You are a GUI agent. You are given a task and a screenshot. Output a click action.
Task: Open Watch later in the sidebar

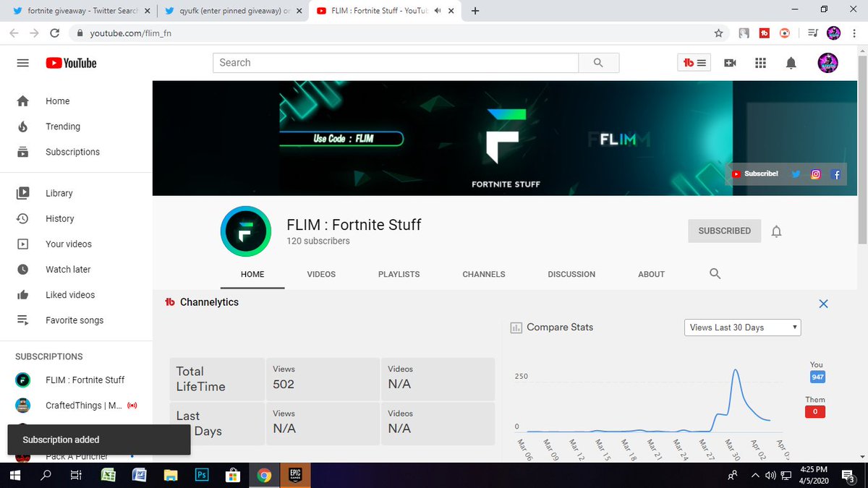[76, 269]
